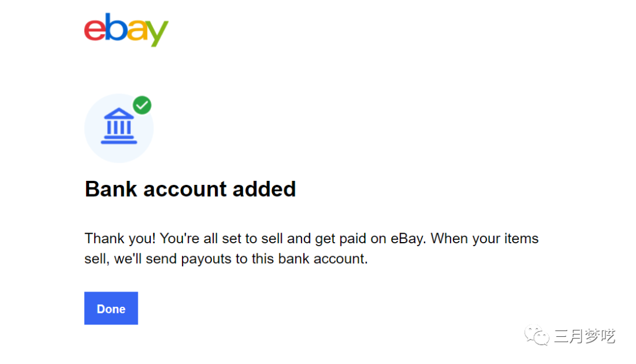Click the blue "b" in the eBay logo

click(116, 28)
